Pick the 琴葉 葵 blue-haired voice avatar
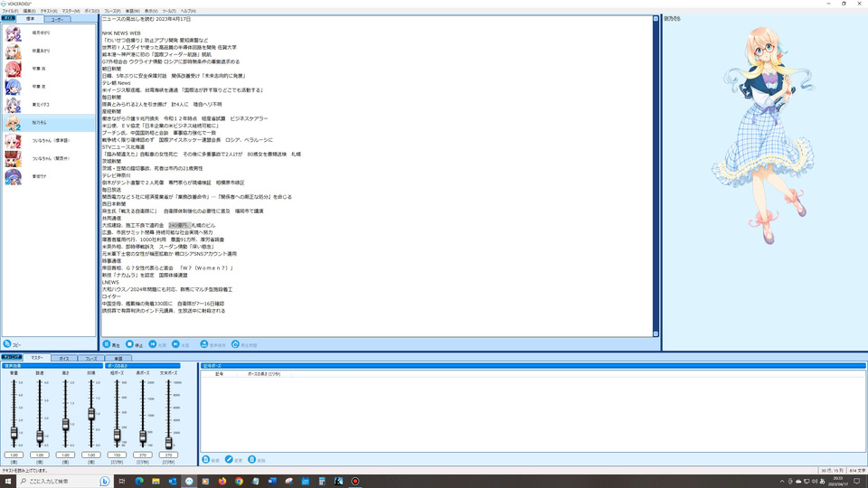This screenshot has width=868, height=488. pos(14,87)
